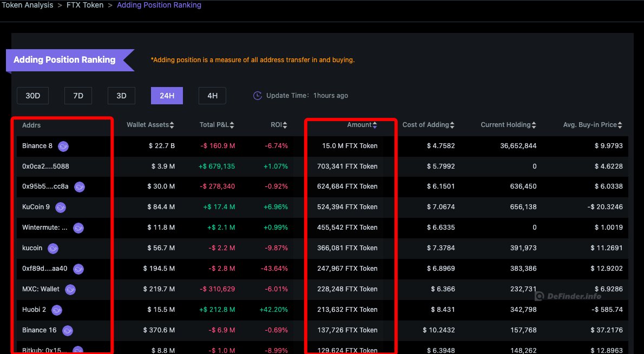Click wallet assets value $ 22.7 B
644x354 pixels.
click(x=162, y=145)
